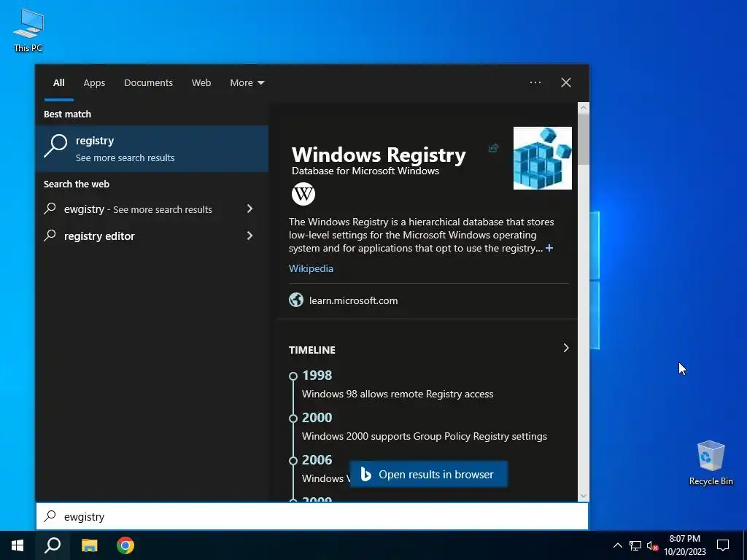Show hidden system tray icons
This screenshot has width=747, height=560.
(x=617, y=545)
